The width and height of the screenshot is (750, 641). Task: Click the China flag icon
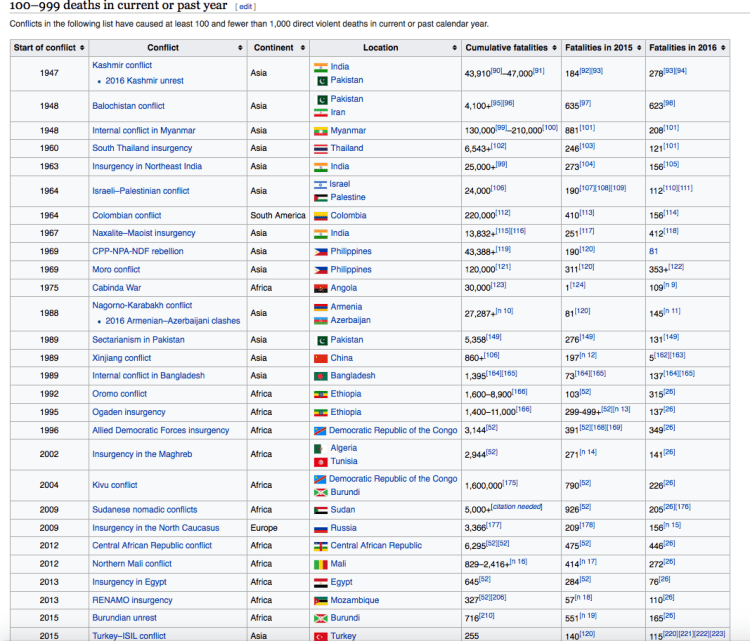(x=321, y=357)
